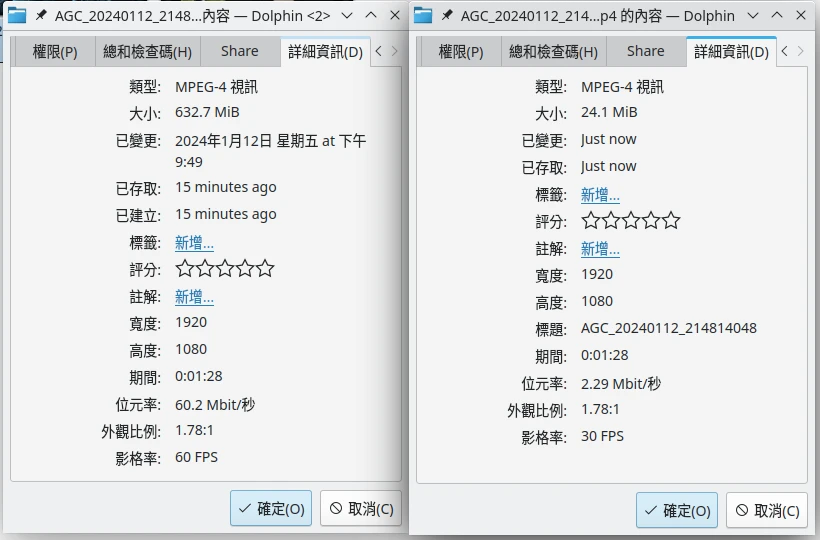
Task: Click aspect ratio 1.78:1 in right window
Action: click(x=600, y=409)
